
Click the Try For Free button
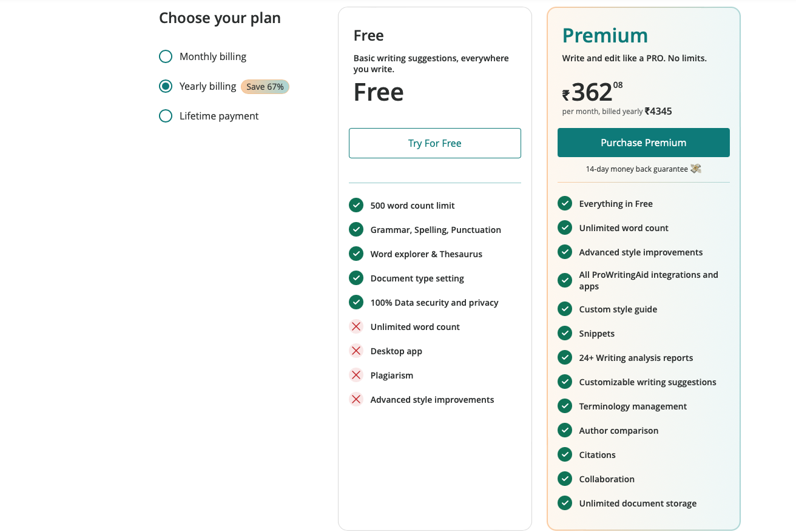[434, 143]
